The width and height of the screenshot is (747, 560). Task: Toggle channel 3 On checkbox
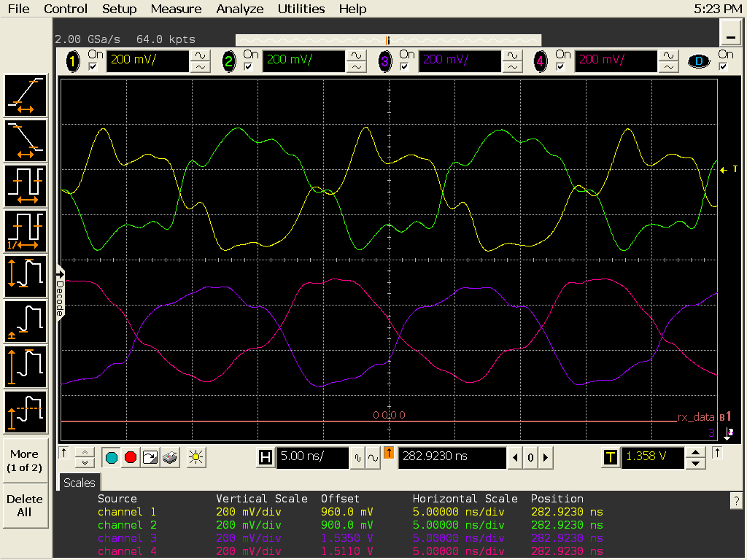pyautogui.click(x=404, y=66)
